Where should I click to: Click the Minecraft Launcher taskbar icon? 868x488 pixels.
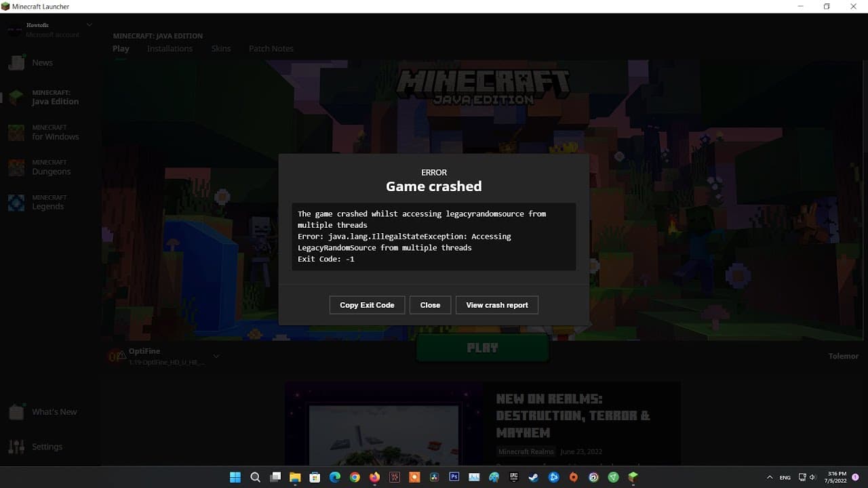633,477
